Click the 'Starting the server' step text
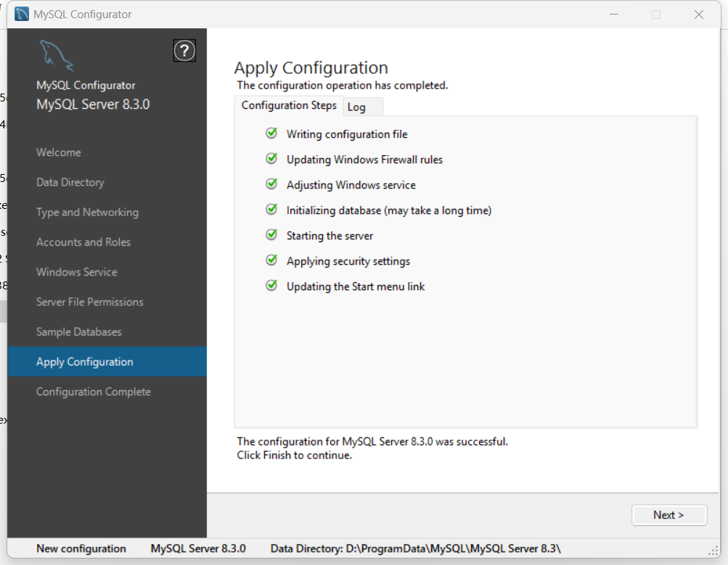The height and width of the screenshot is (565, 728). 330,236
